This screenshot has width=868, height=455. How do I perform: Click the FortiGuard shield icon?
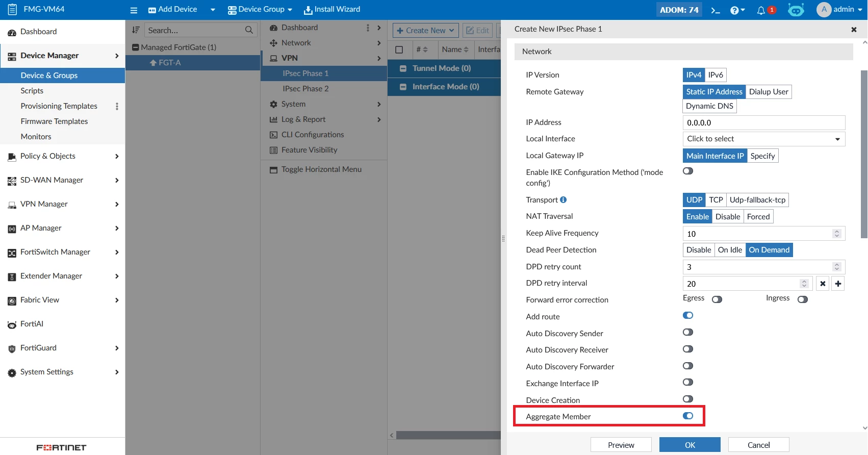[x=12, y=348]
